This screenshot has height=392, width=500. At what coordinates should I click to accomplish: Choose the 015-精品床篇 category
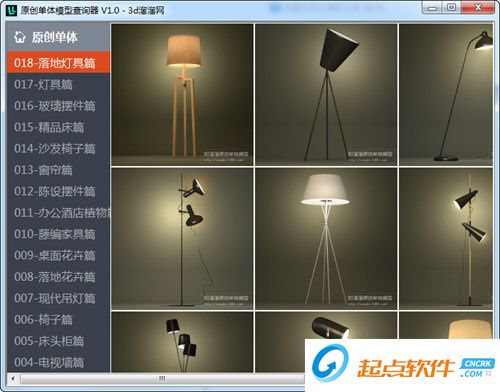(x=59, y=127)
